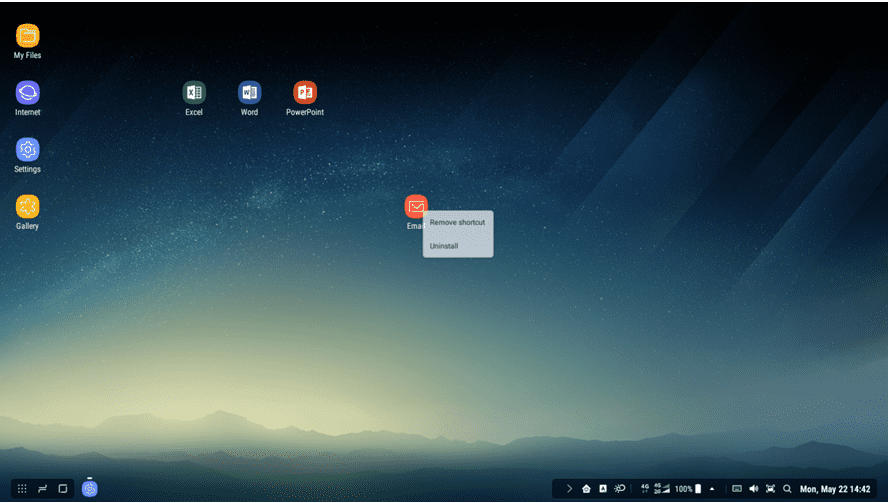This screenshot has height=503, width=889.
Task: Open the My Files desktop icon
Action: click(x=27, y=36)
